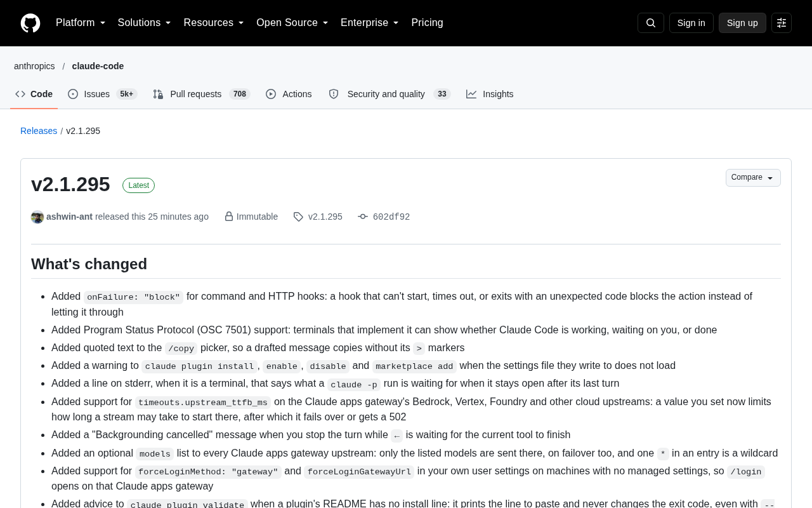
Task: Click the /copy code snippet
Action: point(181,349)
